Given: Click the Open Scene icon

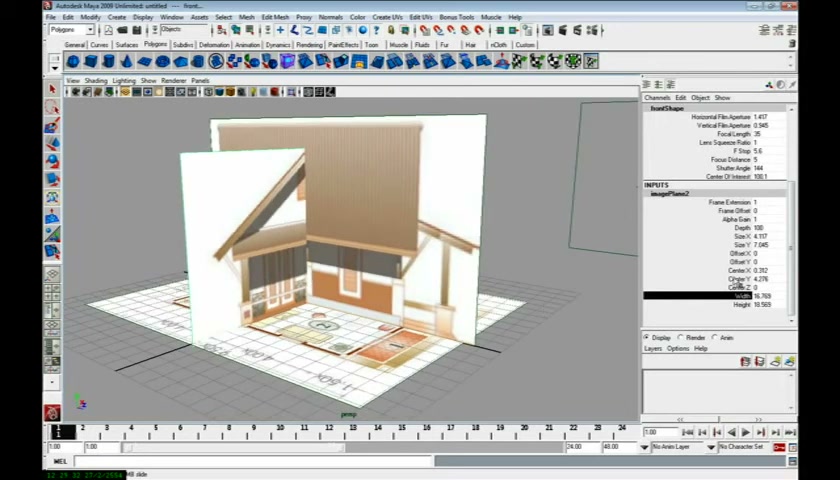Looking at the screenshot, I should [123, 30].
